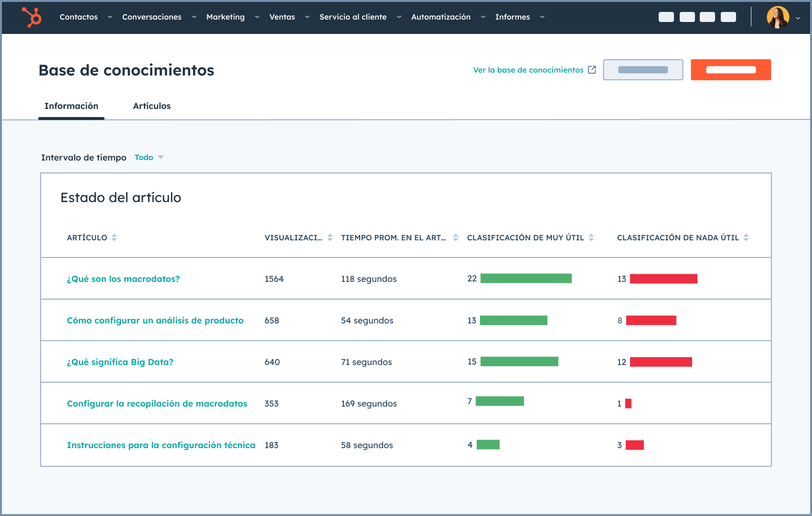Click the 71 segundos value

(x=366, y=362)
